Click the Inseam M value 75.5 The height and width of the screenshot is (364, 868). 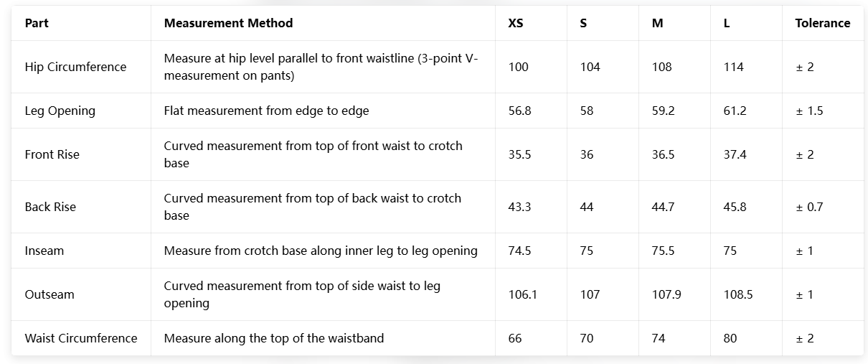pyautogui.click(x=663, y=251)
